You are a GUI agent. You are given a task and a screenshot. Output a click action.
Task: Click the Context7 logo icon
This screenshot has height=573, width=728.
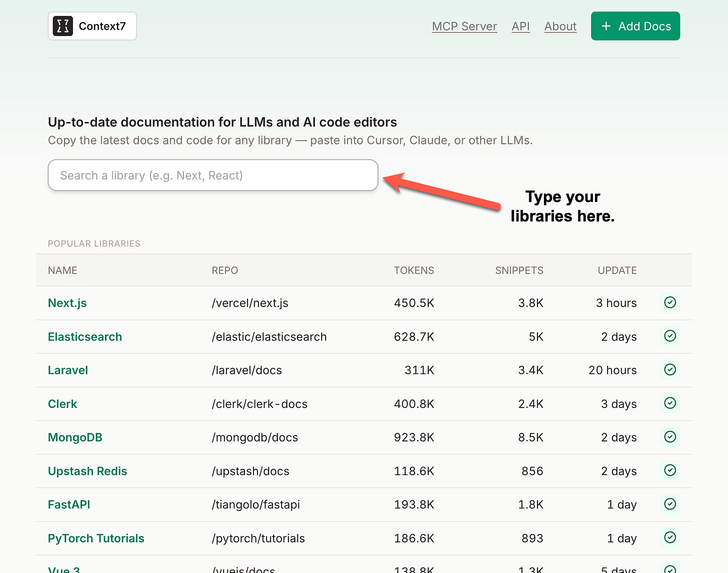tap(63, 26)
